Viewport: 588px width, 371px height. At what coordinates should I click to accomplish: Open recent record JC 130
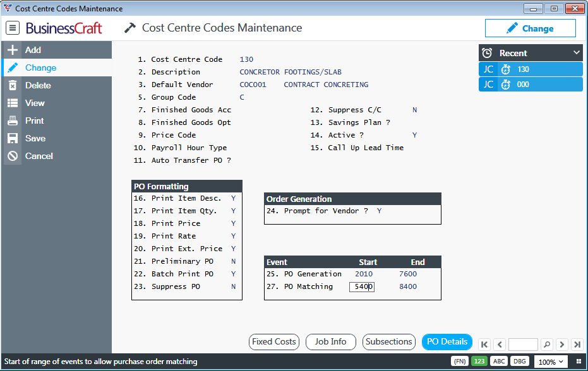(531, 69)
